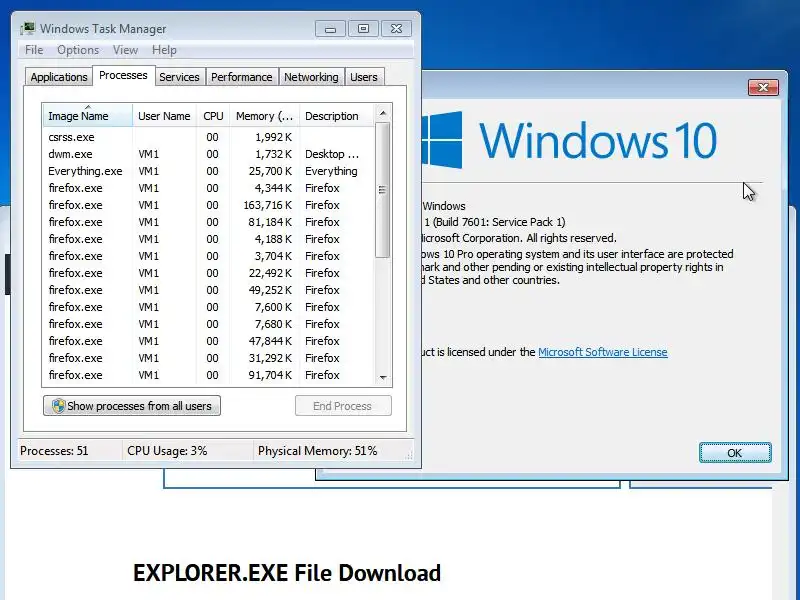Open the Options menu

[78, 50]
